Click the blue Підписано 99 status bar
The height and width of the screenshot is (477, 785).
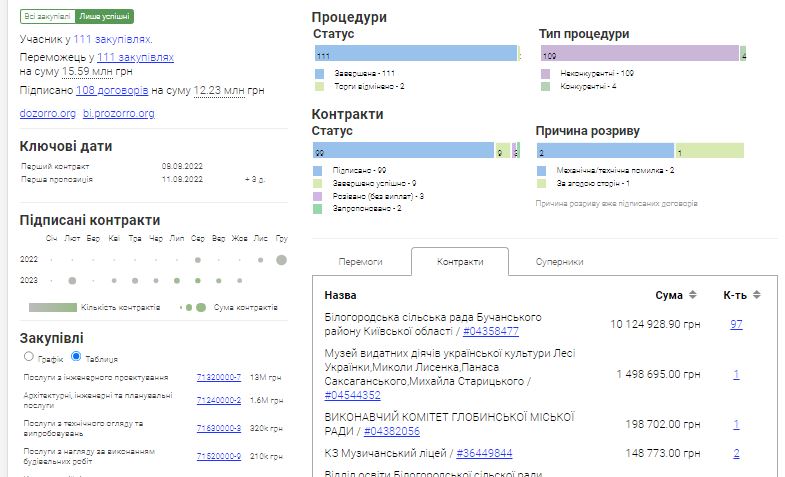[x=403, y=152]
